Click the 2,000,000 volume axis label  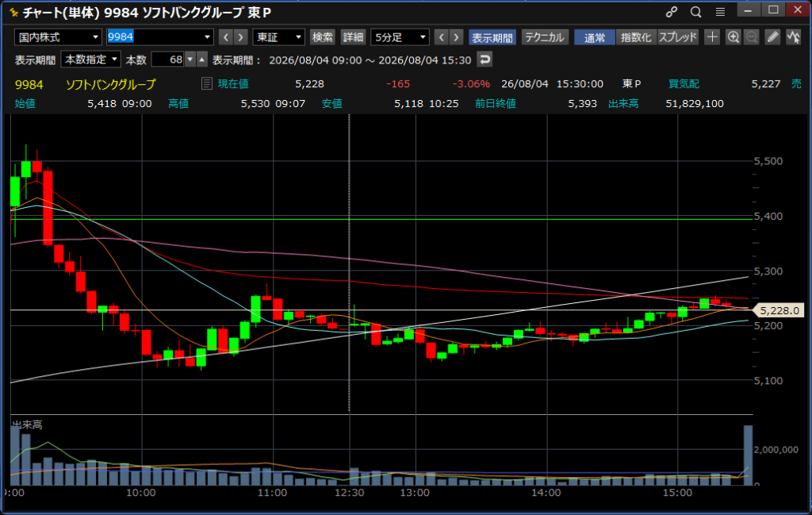tap(776, 450)
